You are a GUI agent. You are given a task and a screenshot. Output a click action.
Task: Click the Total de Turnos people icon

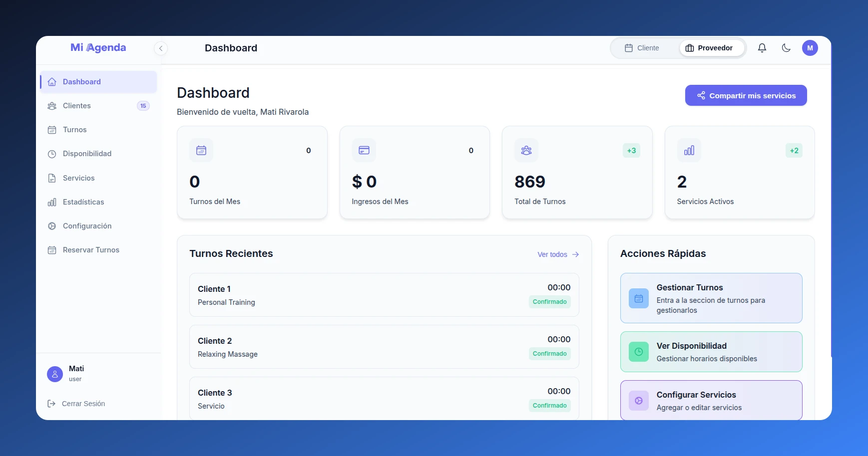pos(526,150)
